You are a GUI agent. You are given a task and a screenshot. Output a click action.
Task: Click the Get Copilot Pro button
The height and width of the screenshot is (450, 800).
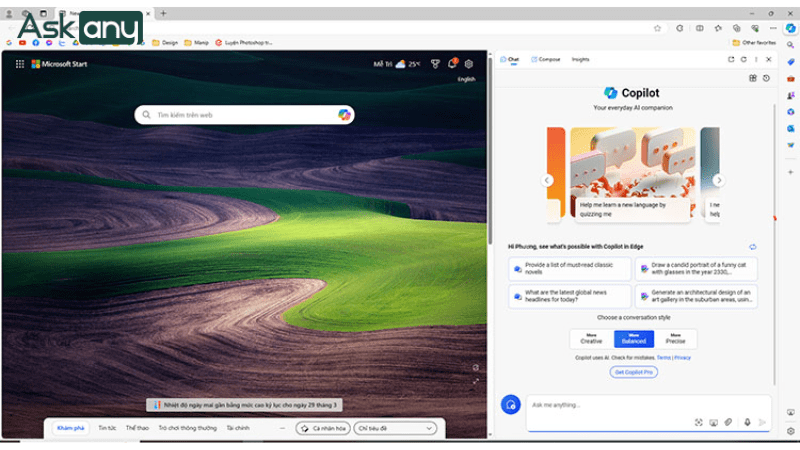click(x=633, y=372)
